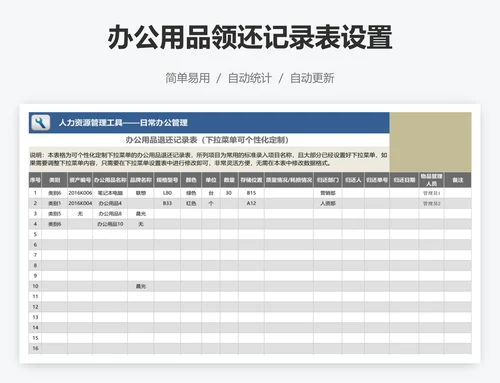Click the '办公用品领还记录表设置' main heading
The image size is (500, 383).
[250, 37]
